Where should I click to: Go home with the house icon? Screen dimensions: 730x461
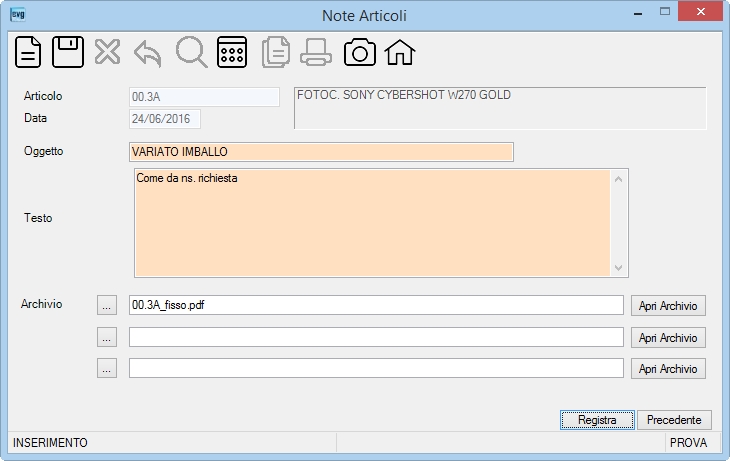(x=400, y=52)
